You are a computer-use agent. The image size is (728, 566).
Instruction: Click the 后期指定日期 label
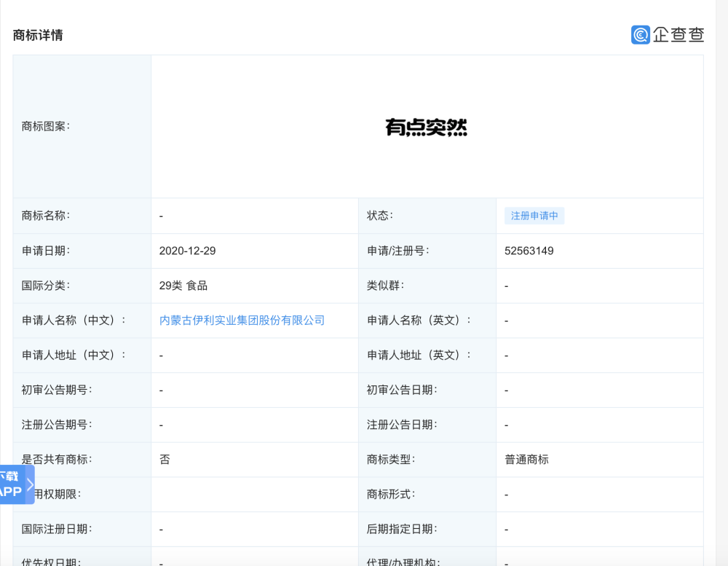[402, 530]
